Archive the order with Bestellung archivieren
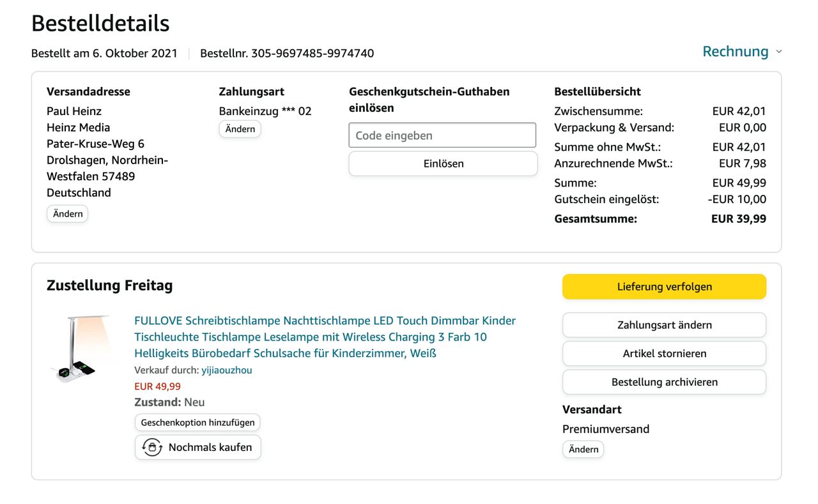 click(664, 383)
